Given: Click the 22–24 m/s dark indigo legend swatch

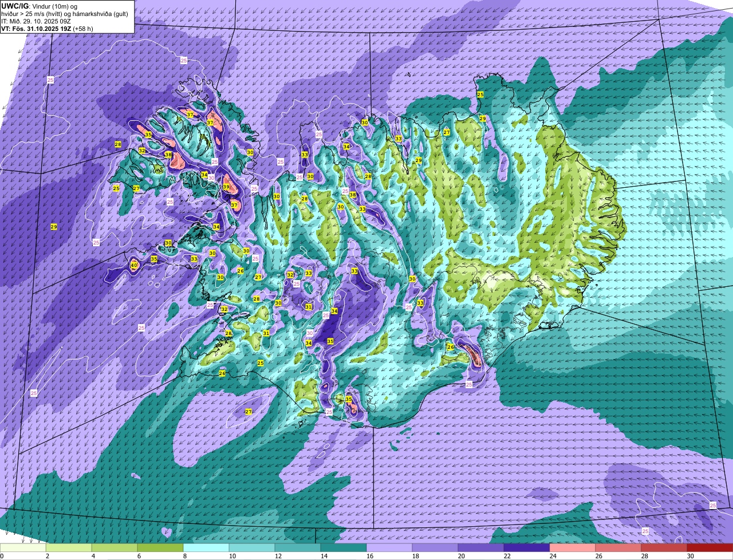Looking at the screenshot, I should point(527,547).
